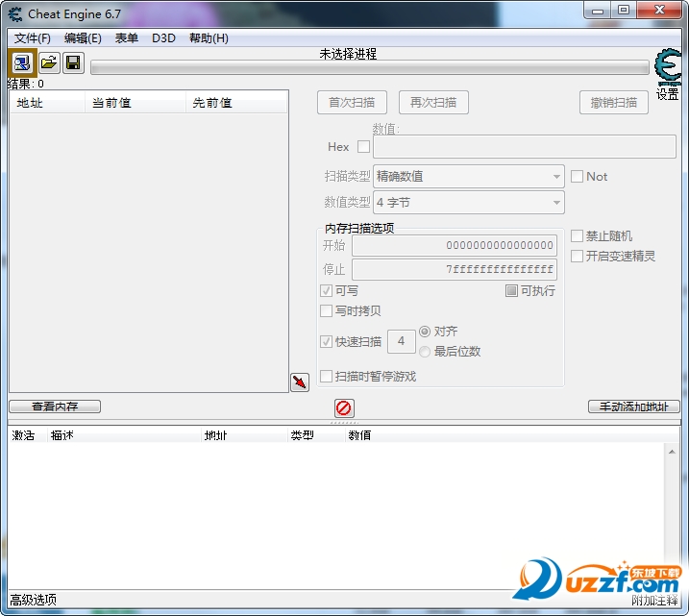
Task: Click 描述 column header in address table
Action: point(124,435)
